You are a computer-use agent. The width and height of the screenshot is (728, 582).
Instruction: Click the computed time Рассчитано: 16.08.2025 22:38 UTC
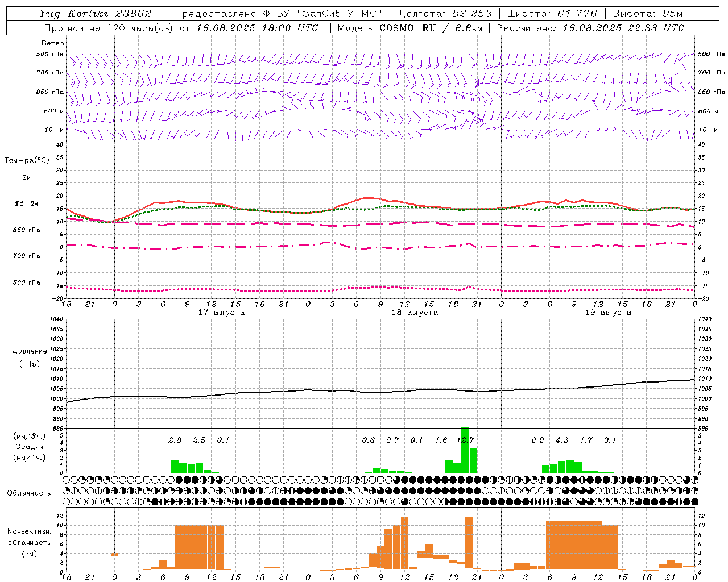coord(590,28)
